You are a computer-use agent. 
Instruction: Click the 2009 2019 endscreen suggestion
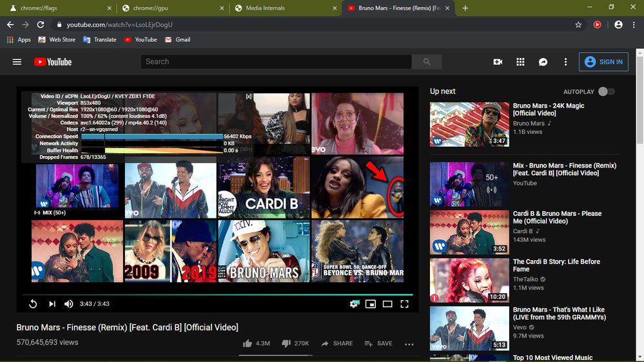click(170, 251)
